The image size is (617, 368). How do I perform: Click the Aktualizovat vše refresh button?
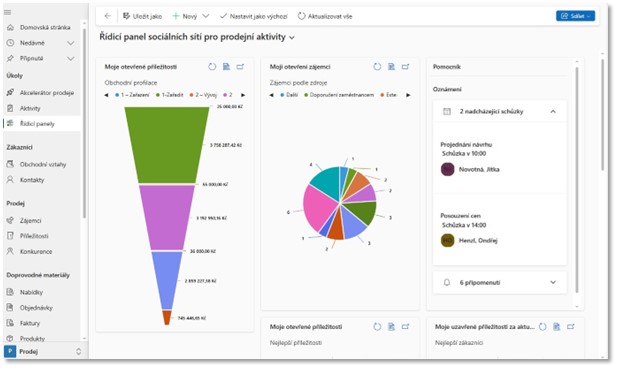[325, 16]
